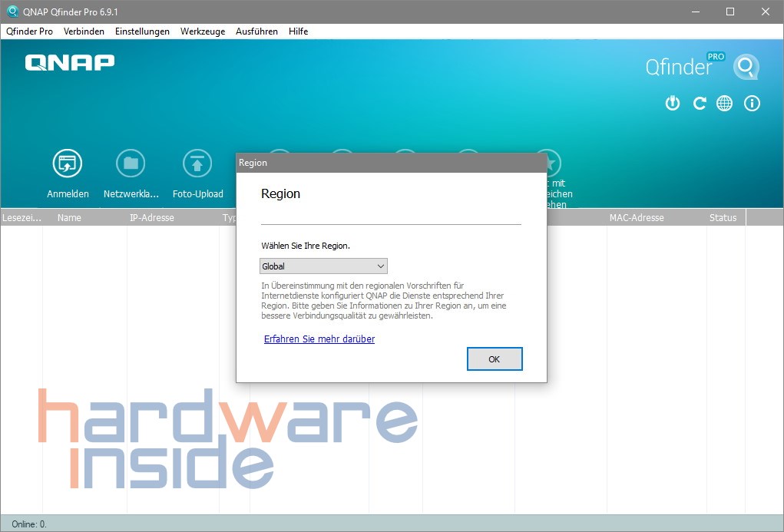Click the Lesezei... column header

(x=22, y=217)
